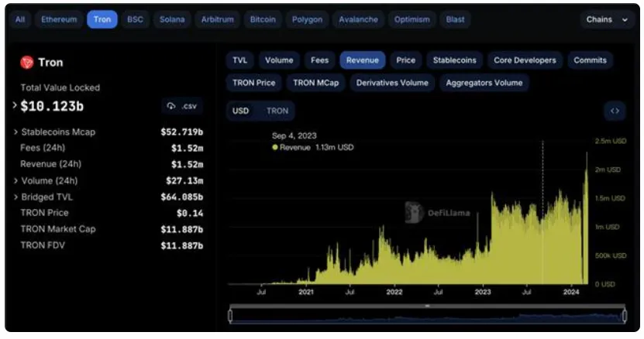Click the $10.123b total value
The width and height of the screenshot is (644, 339).
click(x=52, y=106)
